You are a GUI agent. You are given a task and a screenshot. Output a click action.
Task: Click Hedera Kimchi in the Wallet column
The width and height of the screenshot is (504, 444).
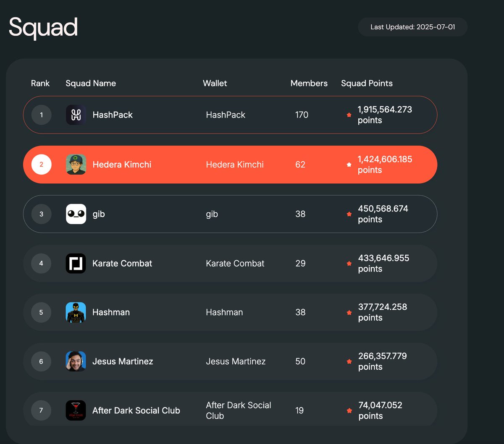click(x=235, y=165)
